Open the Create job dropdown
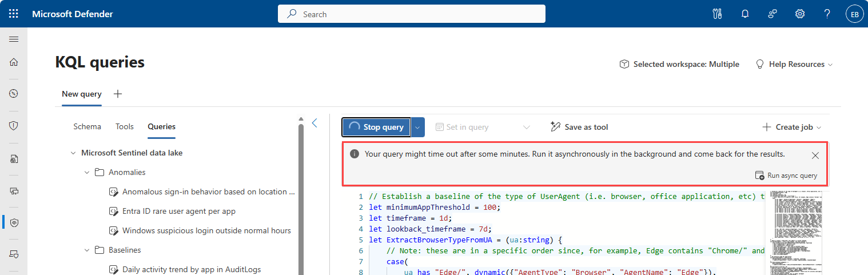The image size is (868, 275). coord(791,127)
